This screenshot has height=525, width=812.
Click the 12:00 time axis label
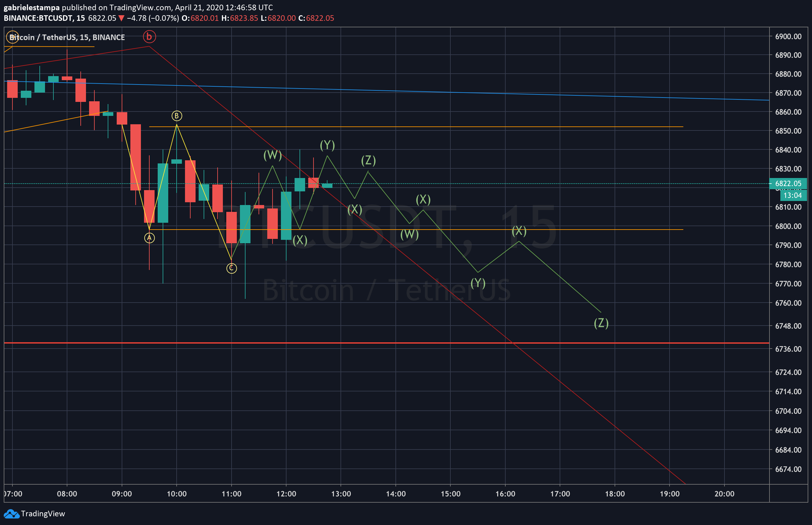[x=286, y=494]
